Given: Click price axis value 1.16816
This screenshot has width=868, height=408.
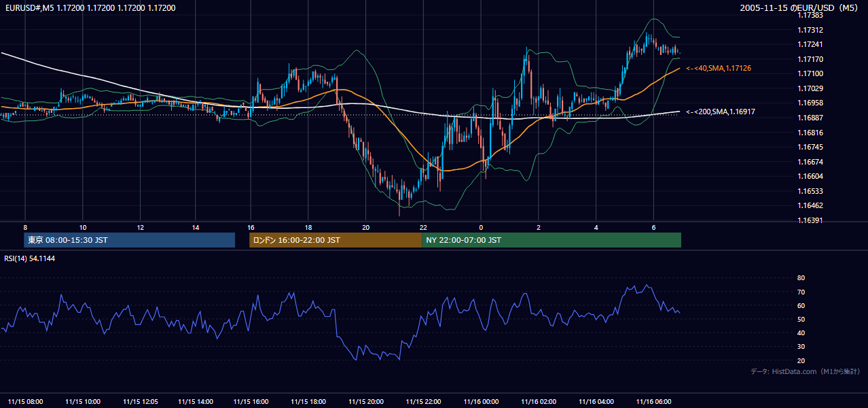Looking at the screenshot, I should coord(810,133).
